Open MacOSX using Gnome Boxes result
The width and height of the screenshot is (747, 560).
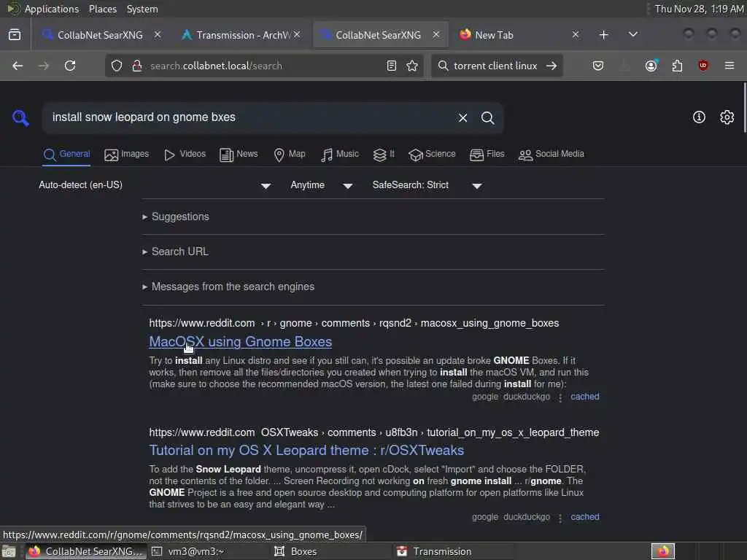pyautogui.click(x=240, y=341)
